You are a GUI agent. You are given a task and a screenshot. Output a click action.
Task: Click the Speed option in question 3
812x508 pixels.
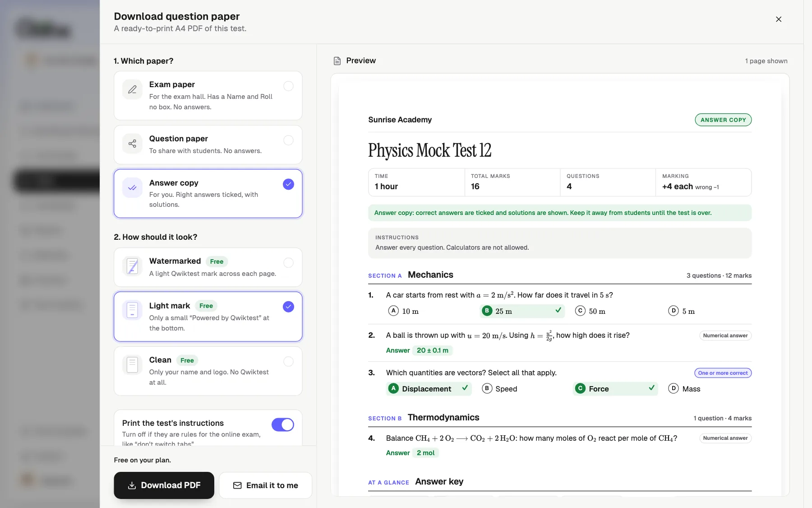[x=500, y=389]
